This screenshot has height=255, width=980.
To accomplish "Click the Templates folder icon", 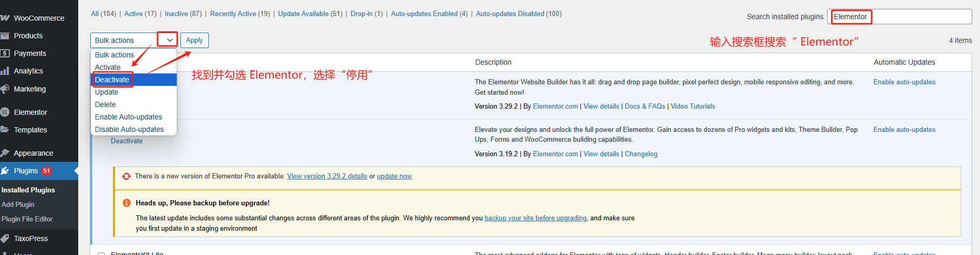I will (x=5, y=130).
